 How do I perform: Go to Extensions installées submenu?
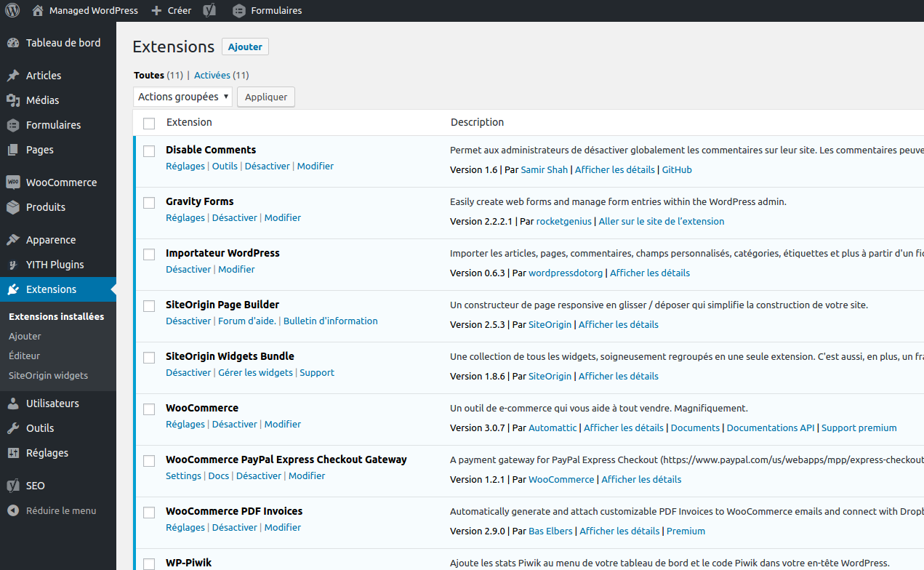click(x=57, y=317)
